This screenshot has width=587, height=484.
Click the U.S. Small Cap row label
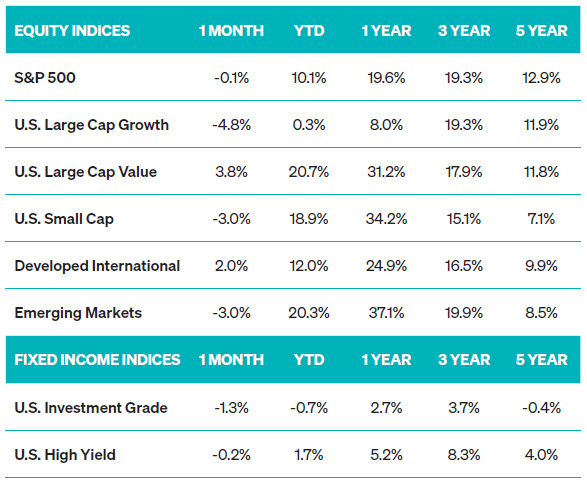pyautogui.click(x=64, y=219)
